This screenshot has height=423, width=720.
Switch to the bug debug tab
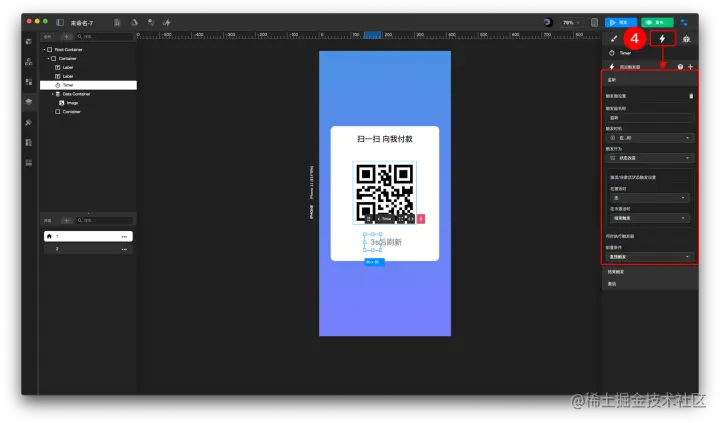(686, 39)
